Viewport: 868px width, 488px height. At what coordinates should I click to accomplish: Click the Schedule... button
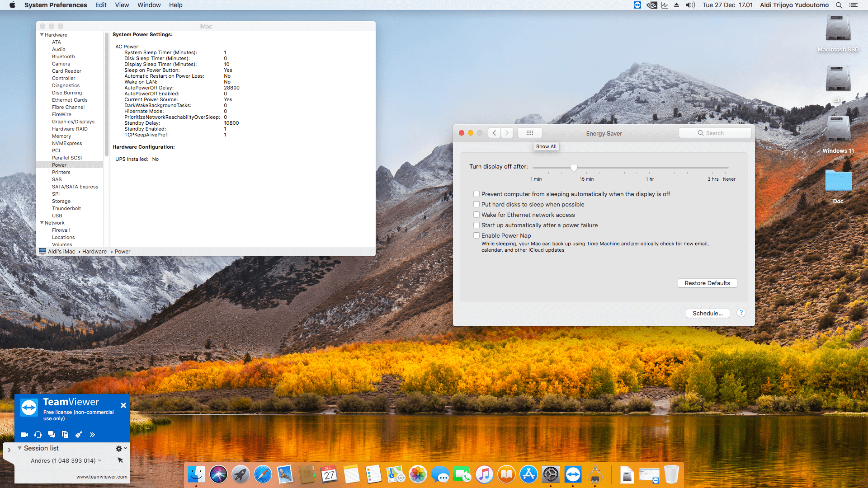pos(708,313)
